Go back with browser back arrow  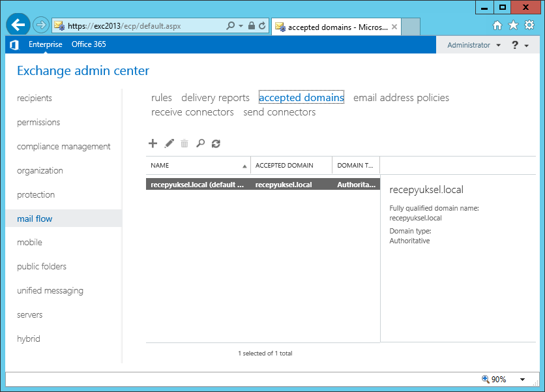[x=18, y=25]
